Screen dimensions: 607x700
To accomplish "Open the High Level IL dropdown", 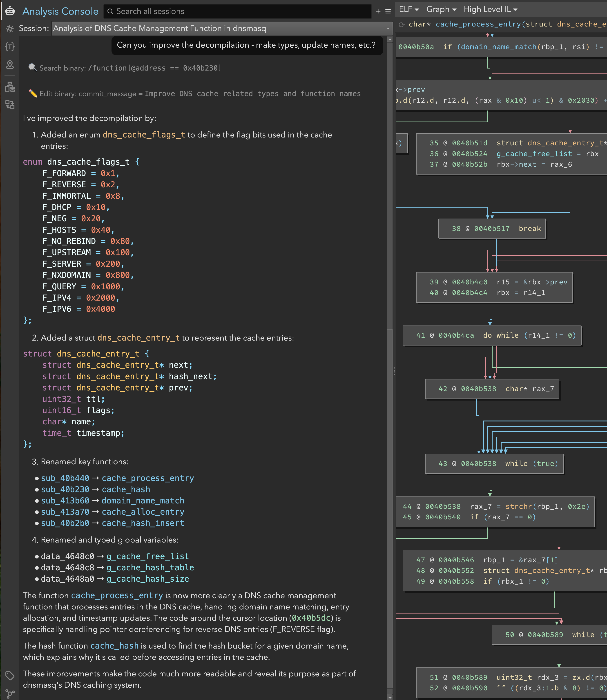I will [x=490, y=9].
